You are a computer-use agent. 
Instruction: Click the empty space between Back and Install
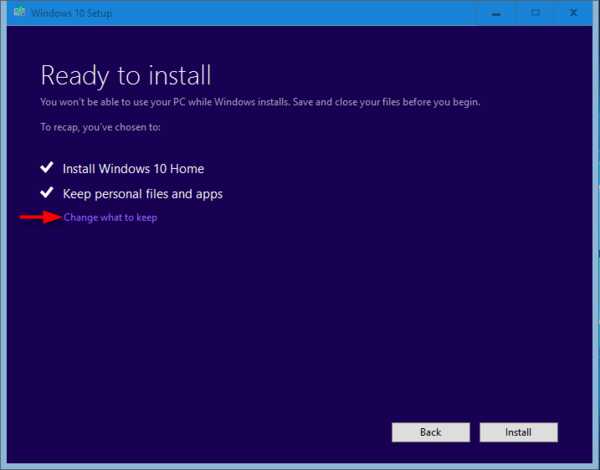pyautogui.click(x=474, y=432)
